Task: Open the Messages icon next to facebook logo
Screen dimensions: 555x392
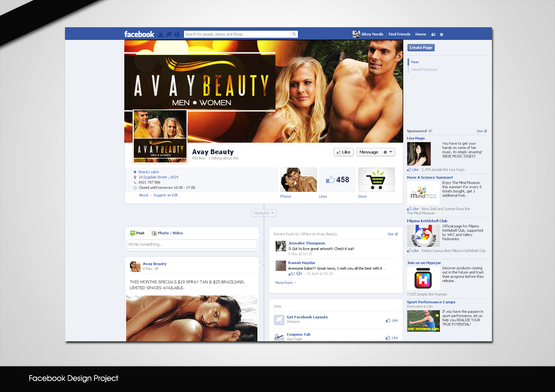Action: [x=169, y=34]
